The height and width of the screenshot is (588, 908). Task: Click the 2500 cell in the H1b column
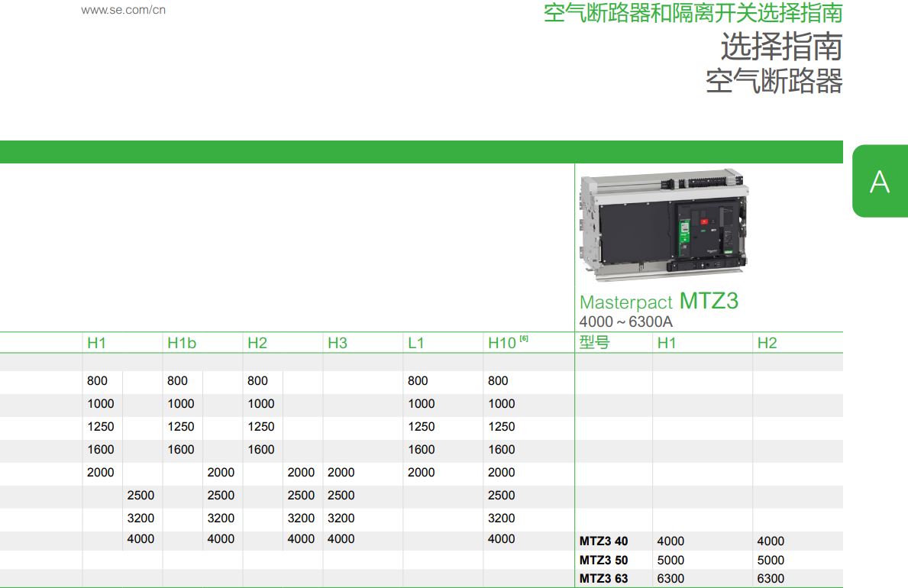click(221, 496)
